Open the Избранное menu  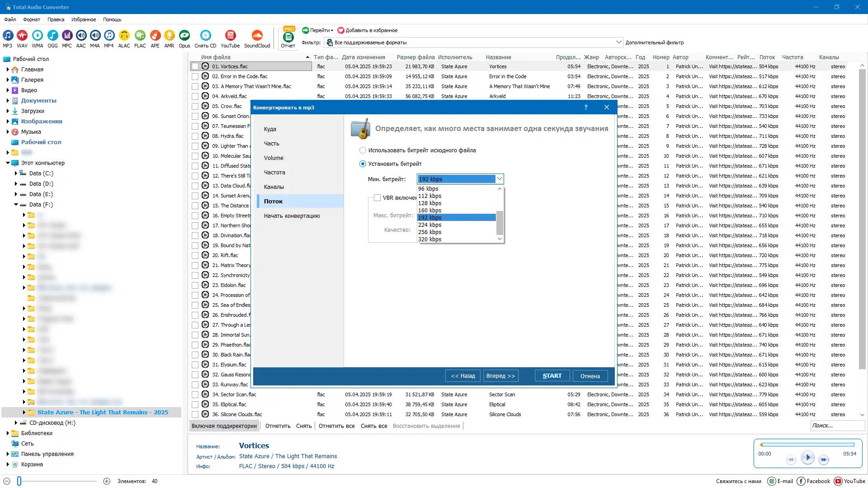(x=83, y=19)
